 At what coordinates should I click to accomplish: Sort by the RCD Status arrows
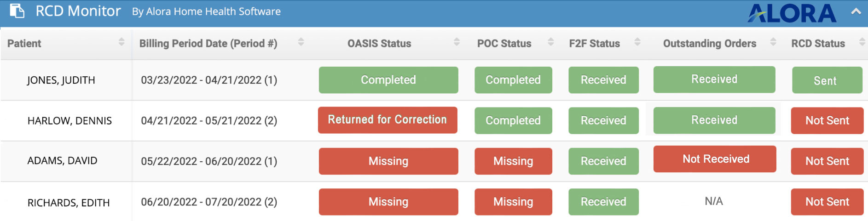click(862, 42)
